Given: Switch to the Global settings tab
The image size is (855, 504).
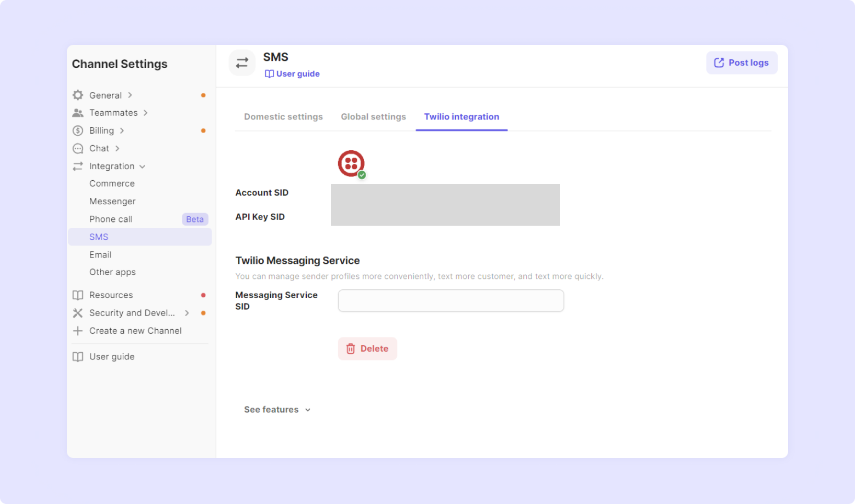Looking at the screenshot, I should 373,117.
